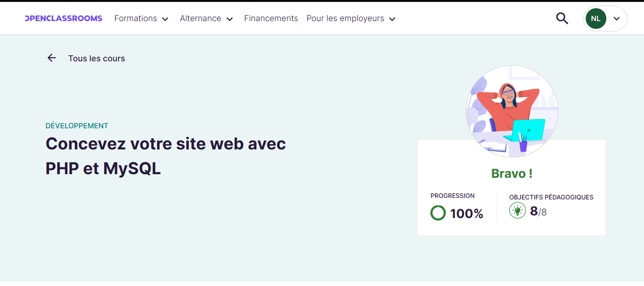Click the back arrow icon

52,58
